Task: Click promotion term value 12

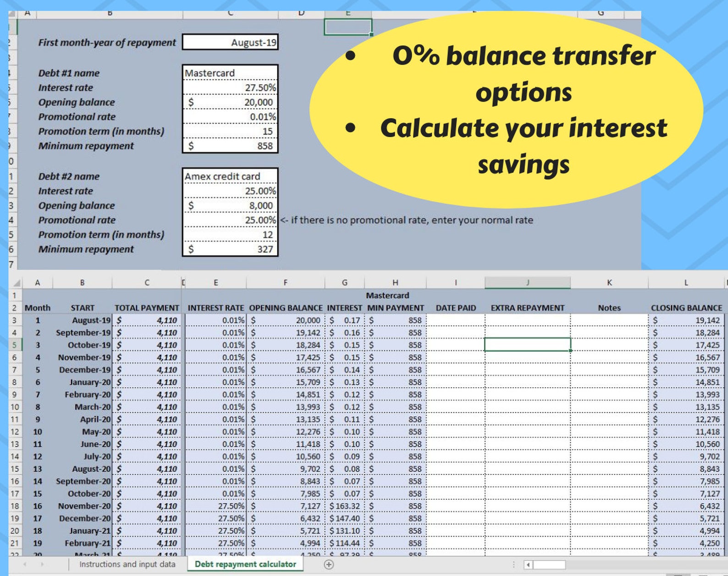Action: pyautogui.click(x=230, y=235)
